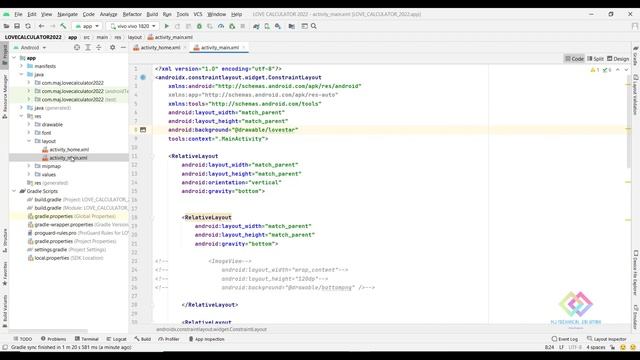The image size is (640, 360).
Task: Open the Navigate menu
Action: [68, 14]
